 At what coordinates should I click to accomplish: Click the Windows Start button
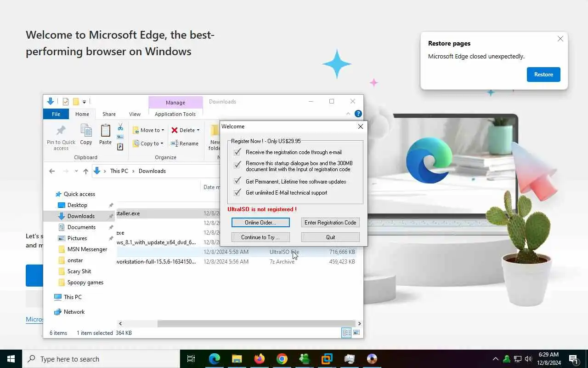pyautogui.click(x=11, y=359)
